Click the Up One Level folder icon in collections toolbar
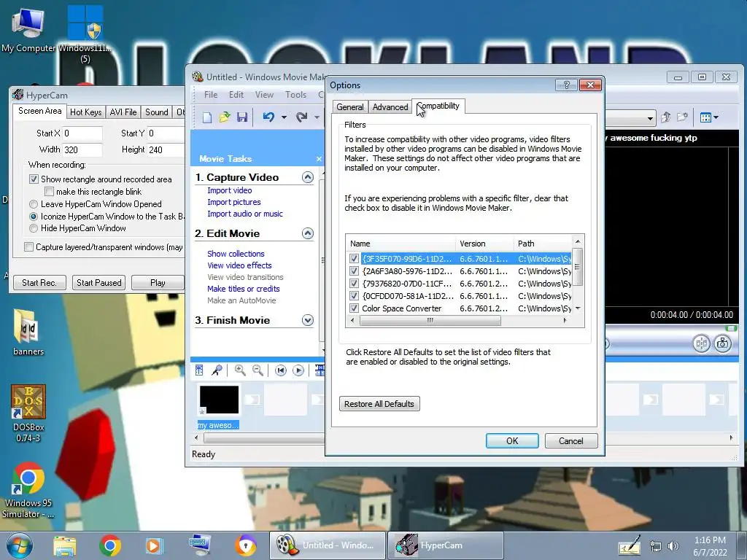This screenshot has width=747, height=560. click(x=665, y=117)
